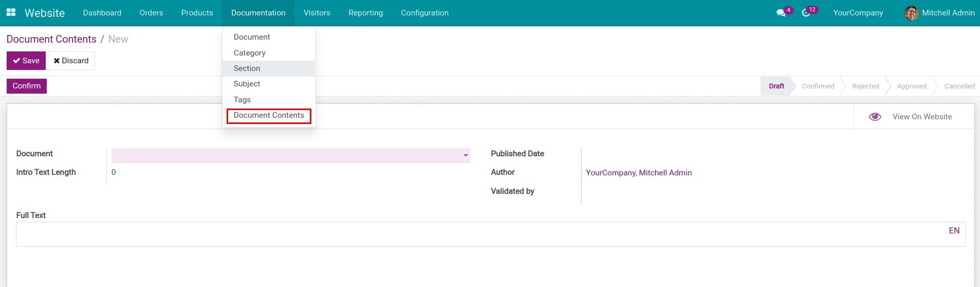Choose Document Contents in the dropdown menu
The height and width of the screenshot is (287, 980).
(269, 115)
